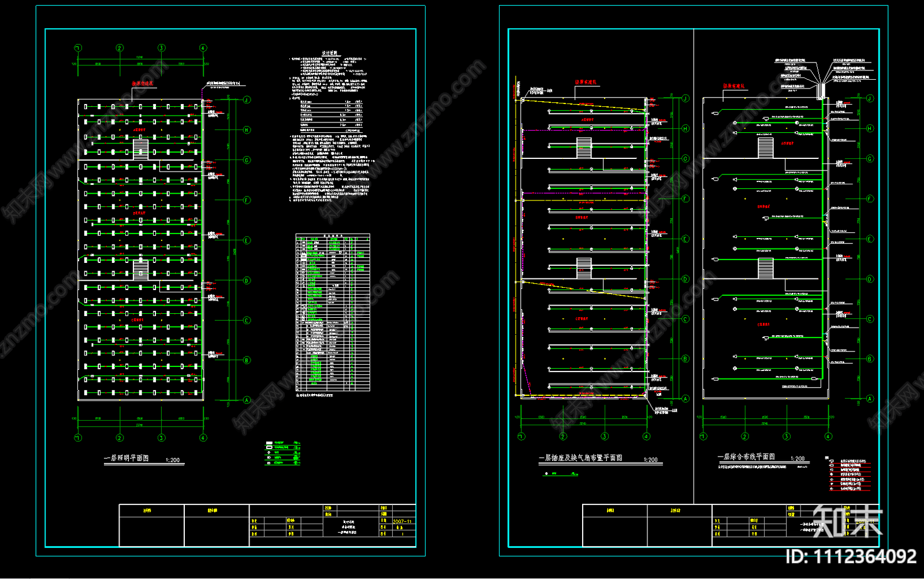This screenshot has height=579, width=924.
Task: Select the equipment material list table
Action: coord(333,313)
